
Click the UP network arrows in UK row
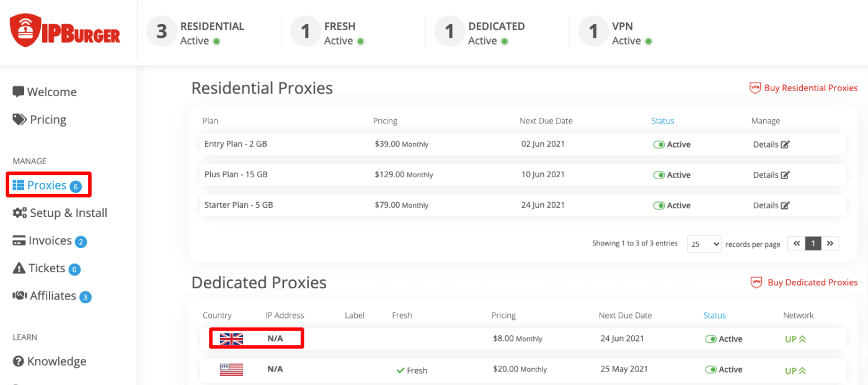click(x=802, y=339)
